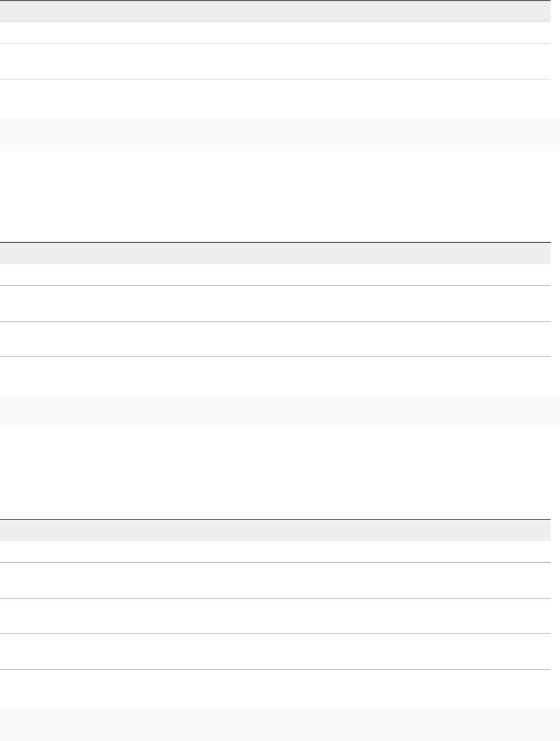
Task: Select the first blank row in the top table
Action: coord(275,33)
